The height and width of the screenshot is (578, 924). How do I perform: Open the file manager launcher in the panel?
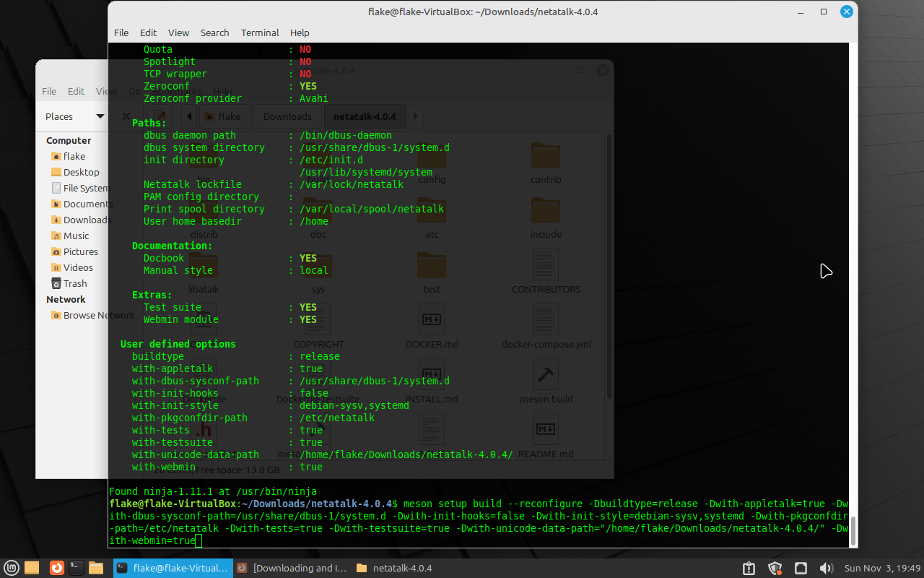(96, 568)
